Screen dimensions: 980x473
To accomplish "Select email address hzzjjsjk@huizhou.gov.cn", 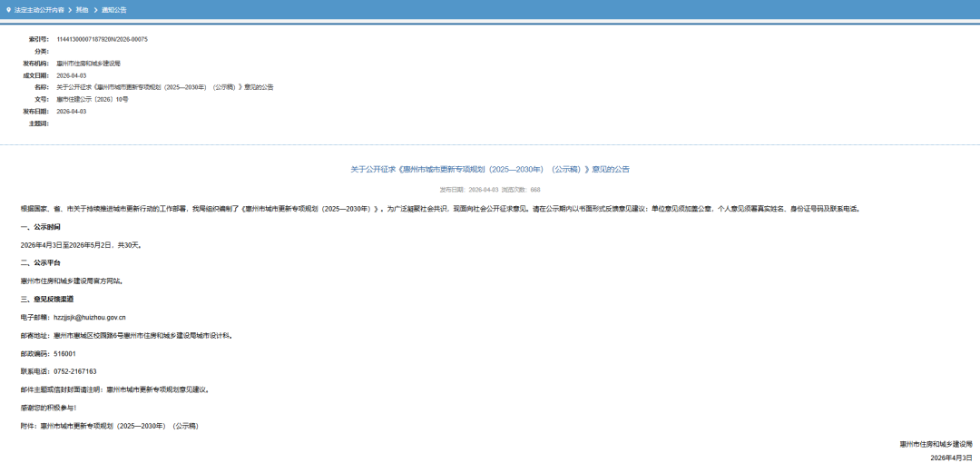I will coord(90,317).
